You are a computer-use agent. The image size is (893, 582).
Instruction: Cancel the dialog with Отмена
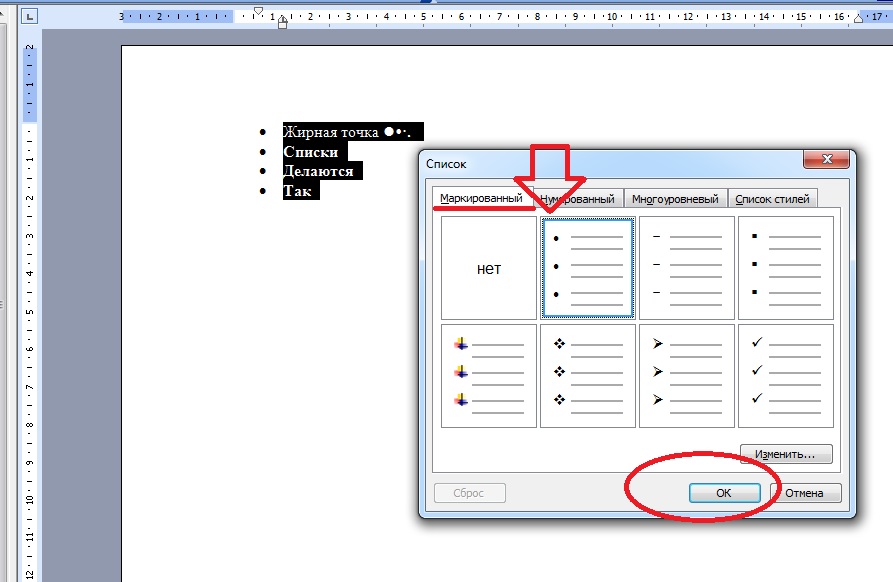pyautogui.click(x=805, y=493)
